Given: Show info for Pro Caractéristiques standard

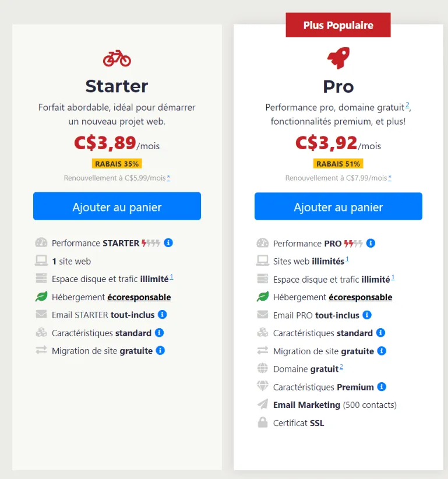Looking at the screenshot, I should point(380,333).
